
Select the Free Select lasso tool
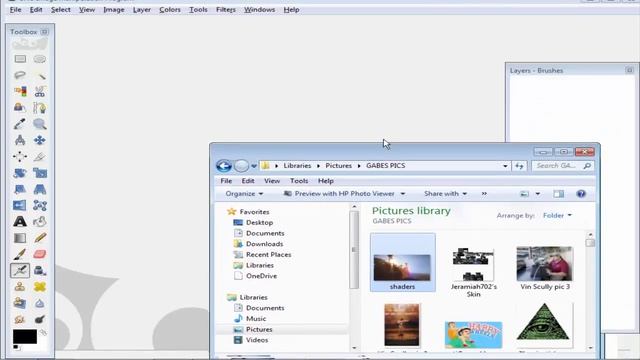20,76
